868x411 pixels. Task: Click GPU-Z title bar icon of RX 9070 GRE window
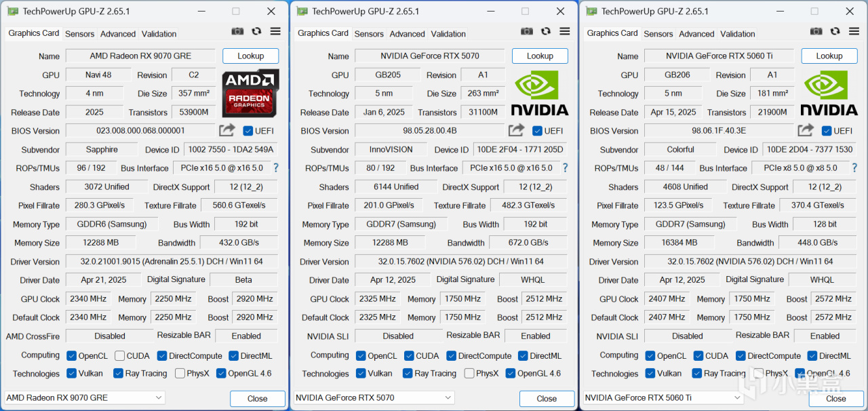click(x=12, y=11)
